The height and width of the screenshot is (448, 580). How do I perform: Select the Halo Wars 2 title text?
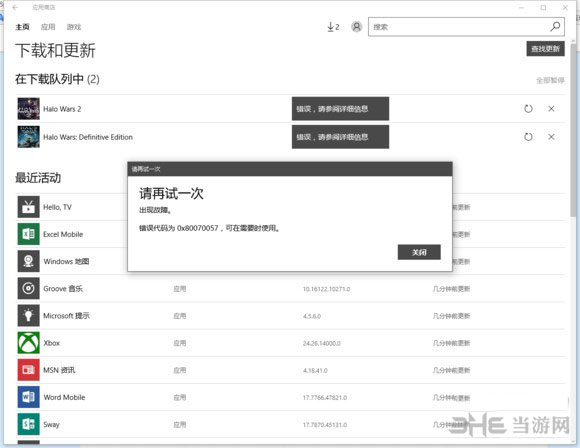pyautogui.click(x=62, y=109)
